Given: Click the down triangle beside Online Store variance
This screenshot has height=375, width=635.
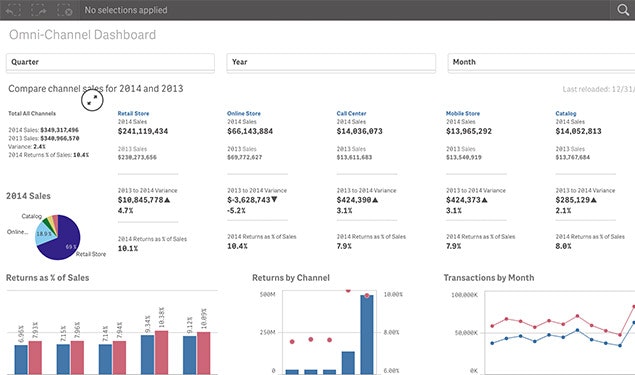Looking at the screenshot, I should pyautogui.click(x=274, y=200).
